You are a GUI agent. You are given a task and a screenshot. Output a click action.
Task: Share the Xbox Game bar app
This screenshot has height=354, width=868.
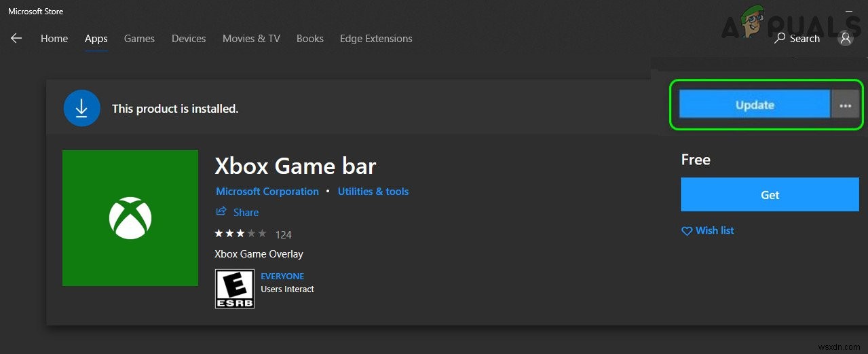[238, 213]
